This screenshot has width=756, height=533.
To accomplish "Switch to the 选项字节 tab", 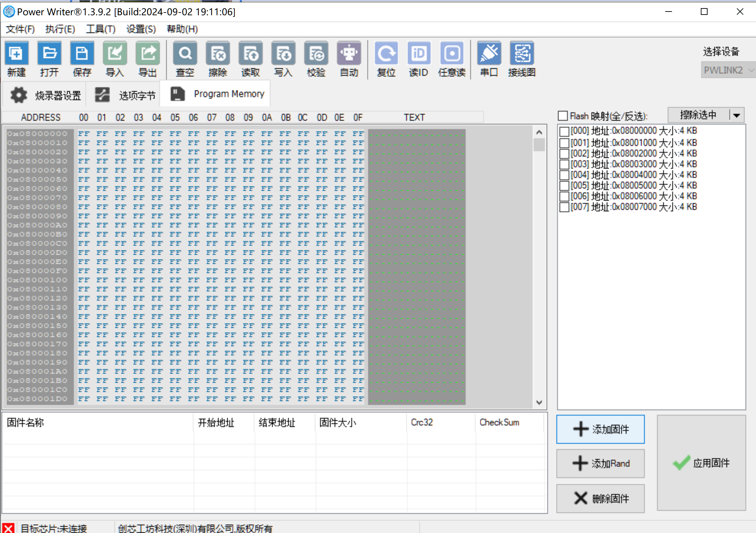I will 126,95.
